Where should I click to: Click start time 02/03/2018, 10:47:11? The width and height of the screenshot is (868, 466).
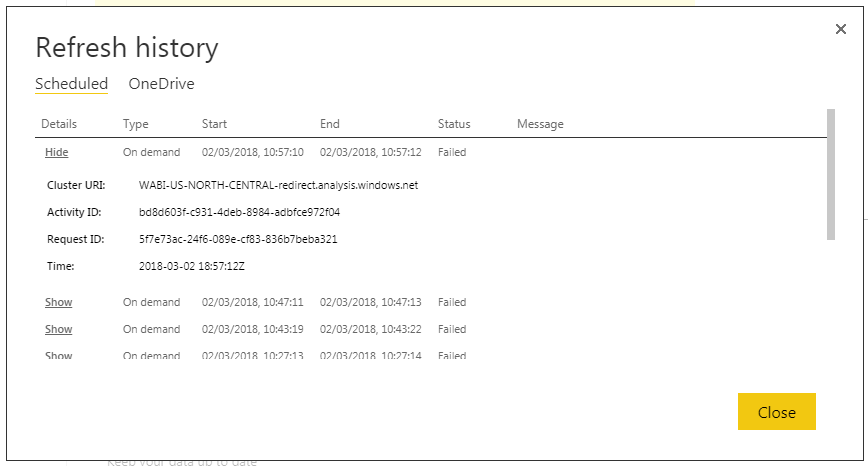[x=252, y=302]
